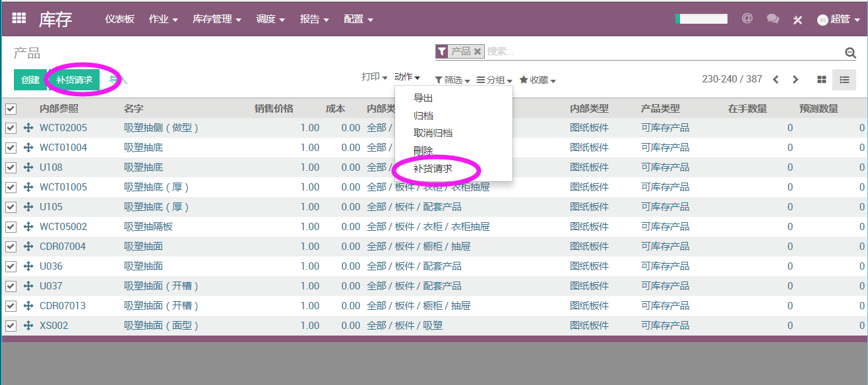
Task: Choose 导出 in the action menu
Action: click(423, 98)
